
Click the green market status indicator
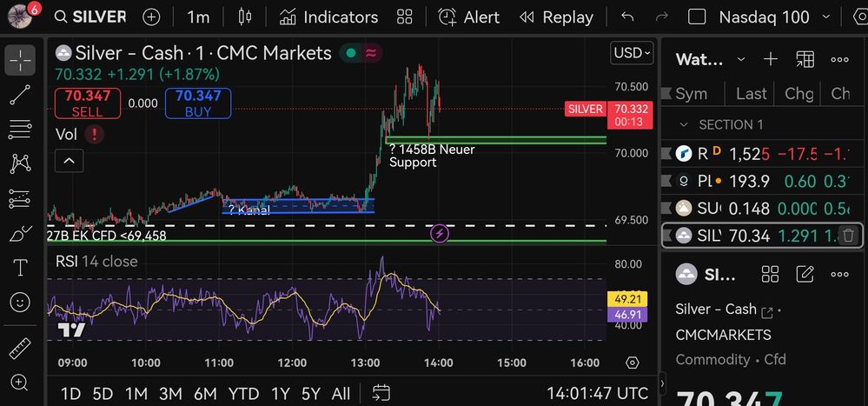(x=350, y=53)
